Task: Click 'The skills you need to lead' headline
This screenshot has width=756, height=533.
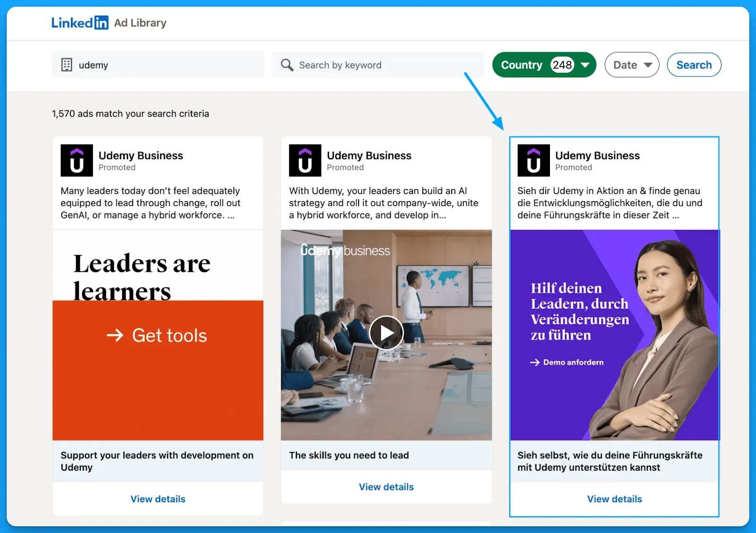Action: pyautogui.click(x=349, y=455)
